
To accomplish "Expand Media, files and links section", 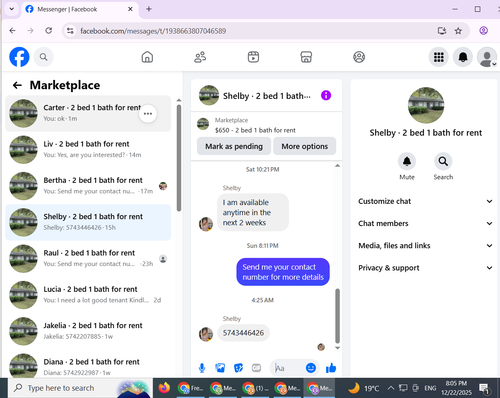I will 425,246.
